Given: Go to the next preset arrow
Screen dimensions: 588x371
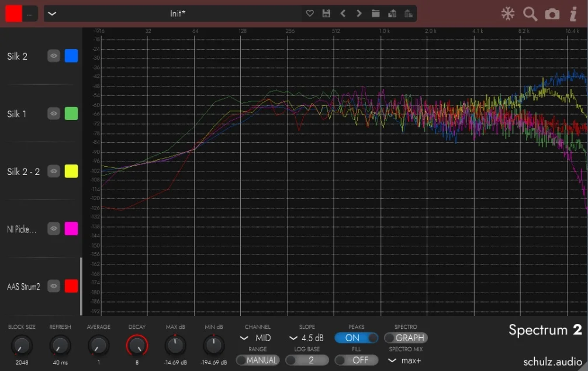Looking at the screenshot, I should click(x=359, y=13).
